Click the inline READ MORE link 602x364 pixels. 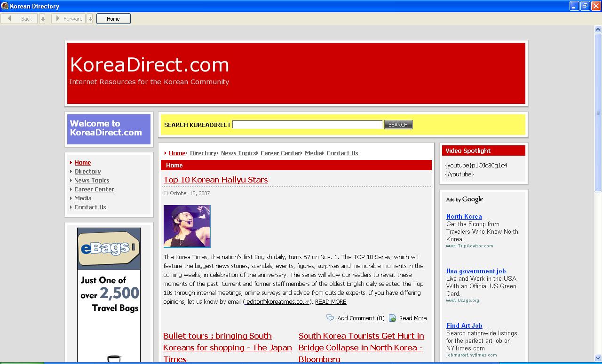coord(331,302)
